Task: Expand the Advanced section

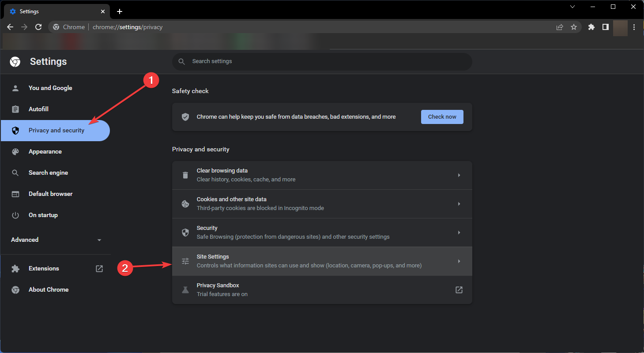Action: [56, 240]
